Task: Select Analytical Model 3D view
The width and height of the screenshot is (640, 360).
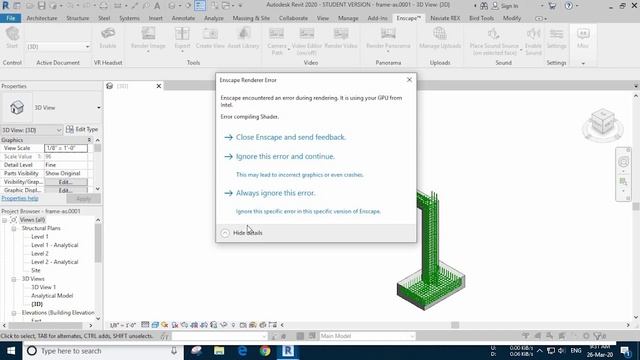Action: pos(52,296)
